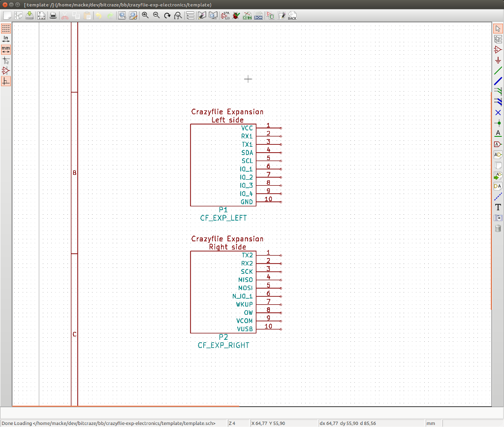Image resolution: width=504 pixels, height=427 pixels.
Task: Select no-connect flag tool
Action: click(498, 113)
